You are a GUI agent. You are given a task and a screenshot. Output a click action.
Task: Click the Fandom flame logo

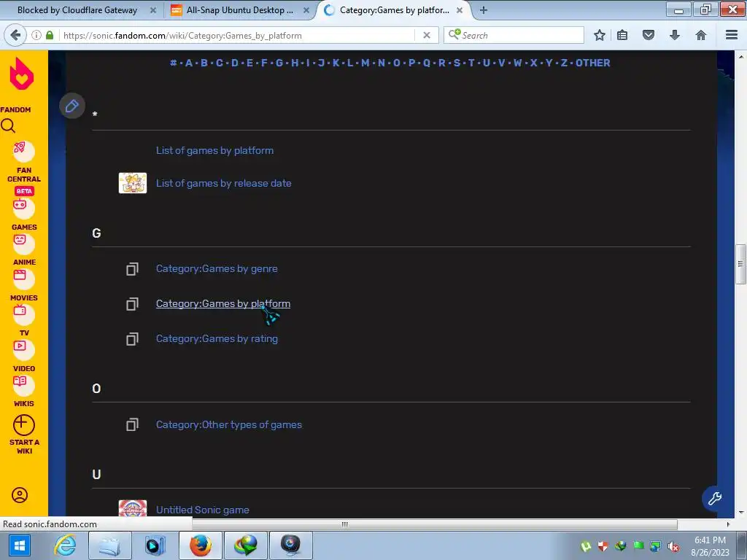point(22,74)
